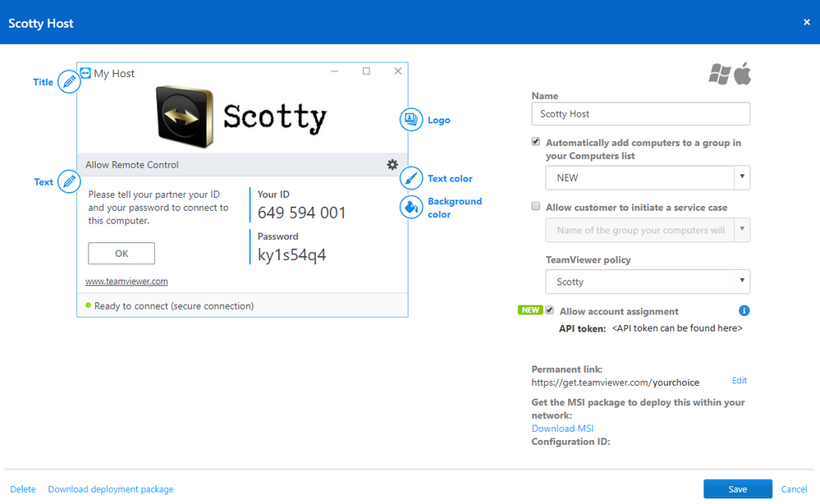Click the Background color label
This screenshot has height=504, width=820.
click(455, 208)
